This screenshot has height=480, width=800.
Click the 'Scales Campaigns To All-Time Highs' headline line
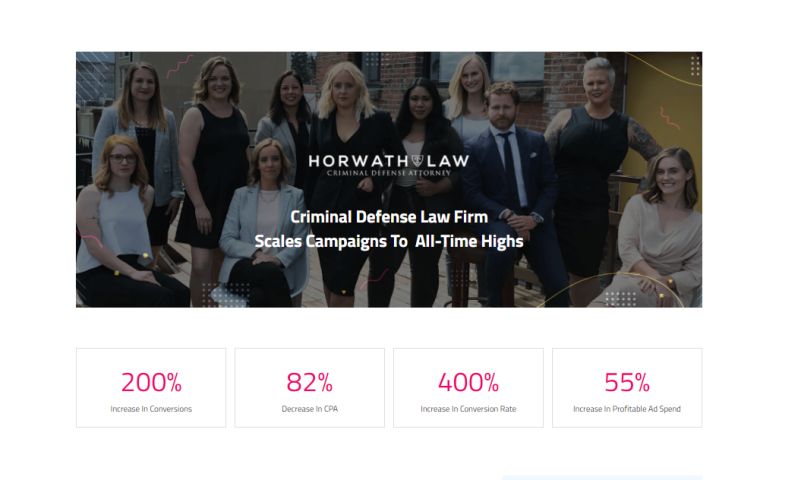(x=389, y=241)
